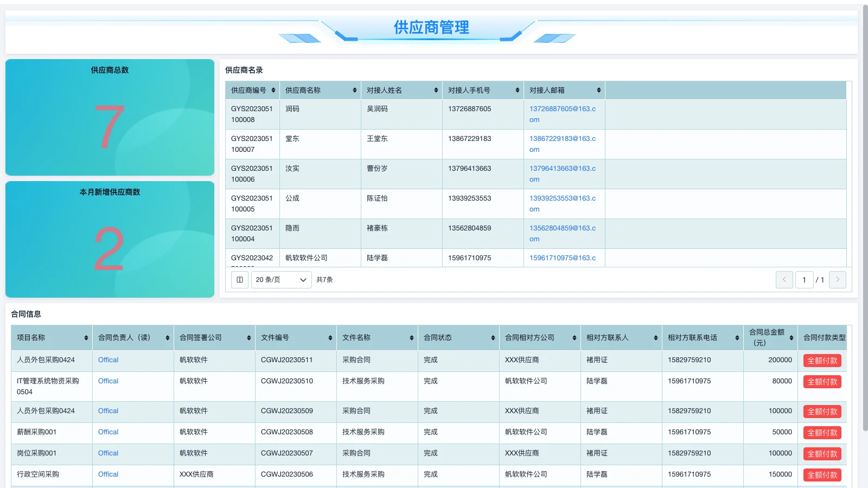This screenshot has width=868, height=488.
Task: Select supplier ID GYS2023051100008 cell
Action: click(252, 114)
